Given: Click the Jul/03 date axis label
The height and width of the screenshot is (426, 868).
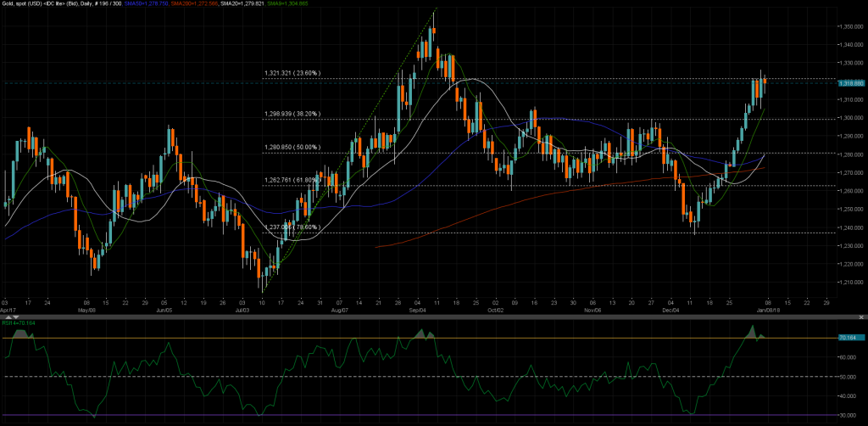Looking at the screenshot, I should point(242,311).
